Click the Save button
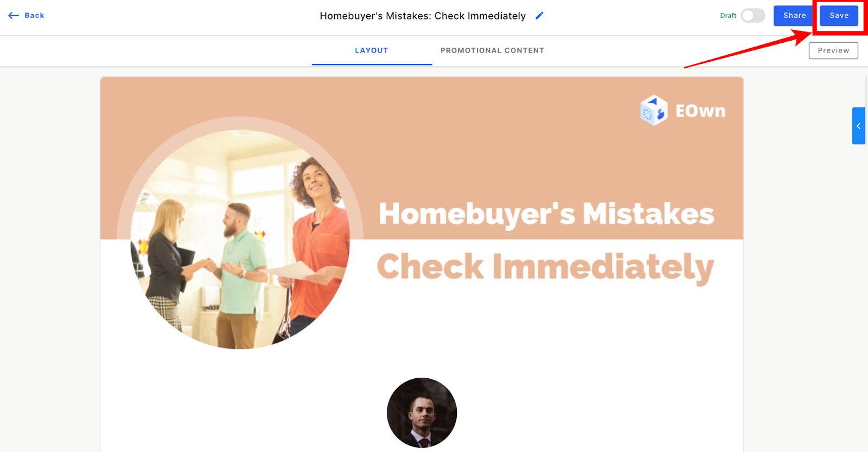The height and width of the screenshot is (452, 868). tap(839, 16)
